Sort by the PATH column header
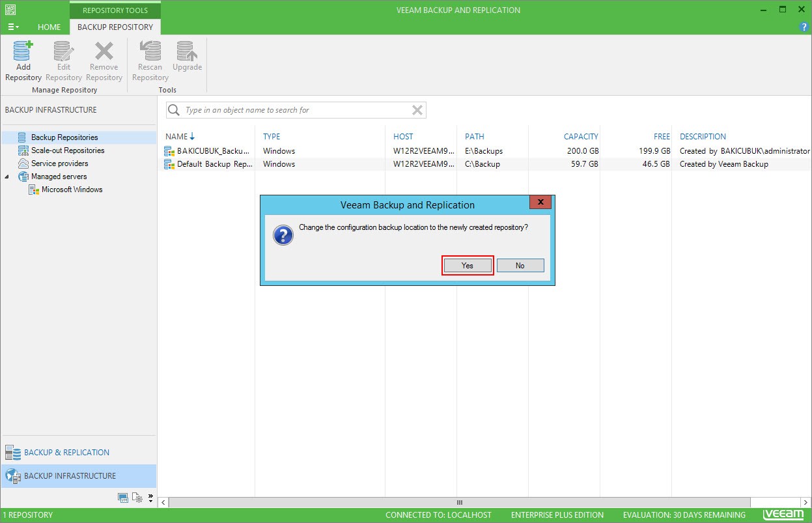The image size is (812, 523). point(475,137)
